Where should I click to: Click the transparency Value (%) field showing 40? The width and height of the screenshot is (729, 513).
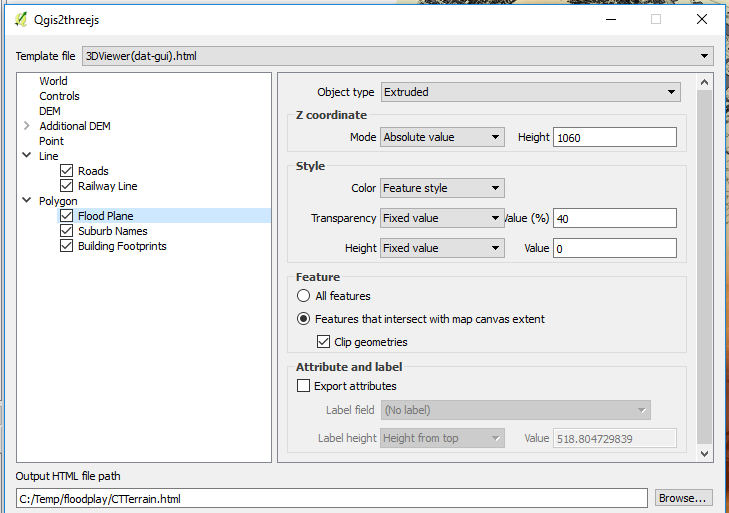pyautogui.click(x=615, y=218)
